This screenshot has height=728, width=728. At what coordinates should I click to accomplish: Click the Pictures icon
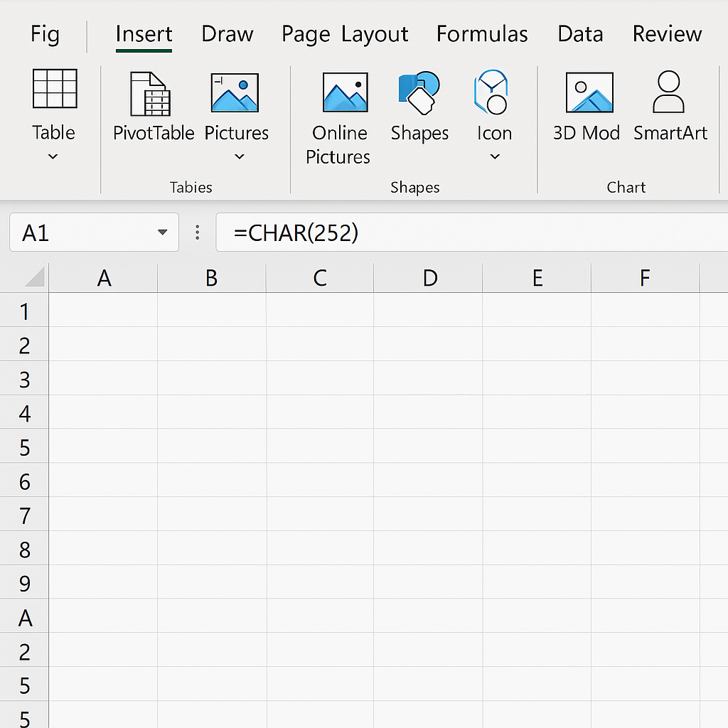pyautogui.click(x=235, y=94)
